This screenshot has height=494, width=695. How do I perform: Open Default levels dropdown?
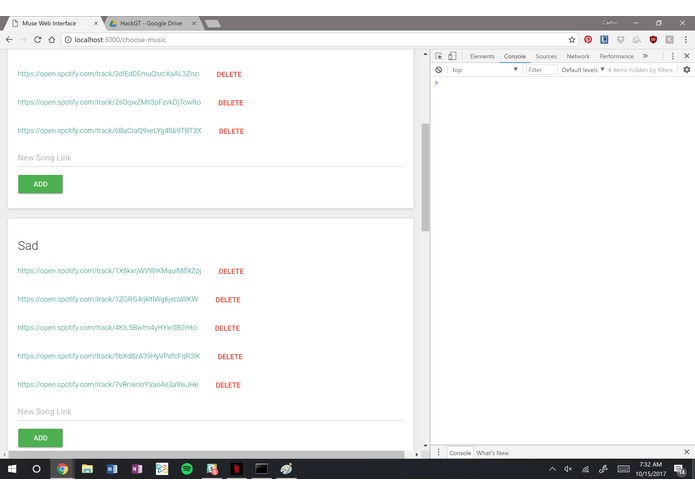582,70
